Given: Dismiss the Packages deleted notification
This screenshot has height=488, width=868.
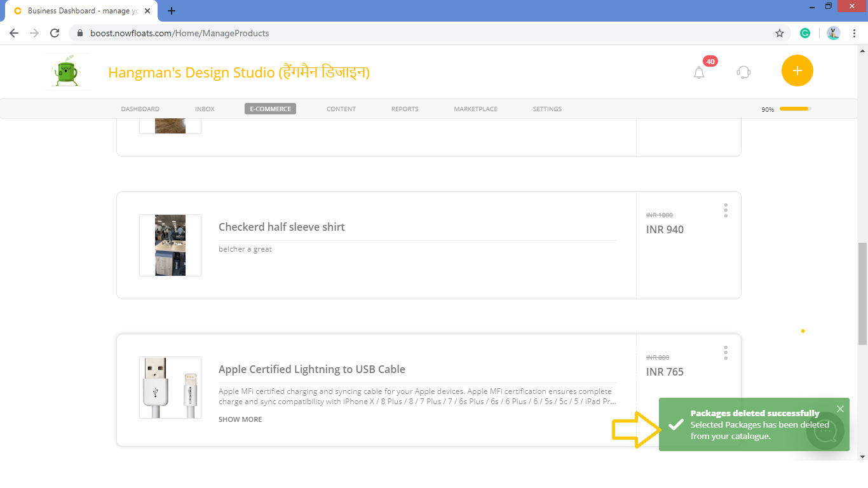Looking at the screenshot, I should [x=840, y=409].
